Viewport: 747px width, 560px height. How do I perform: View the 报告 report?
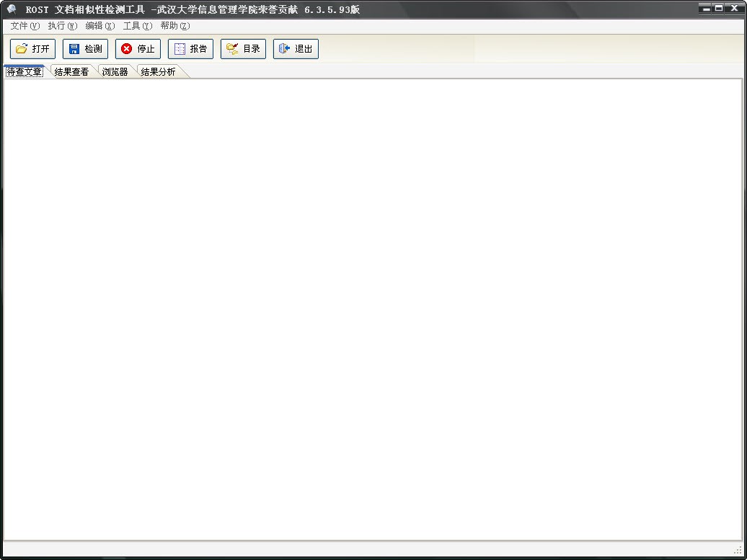(190, 48)
